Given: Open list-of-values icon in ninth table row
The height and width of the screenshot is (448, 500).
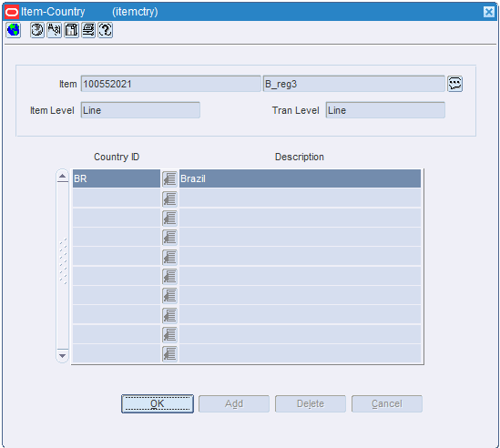Looking at the screenshot, I should pos(169,334).
